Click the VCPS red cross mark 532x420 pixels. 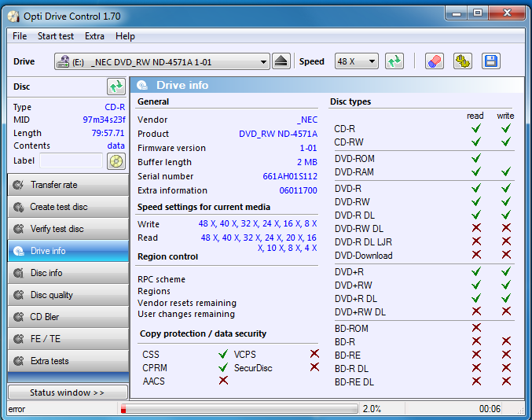point(314,354)
